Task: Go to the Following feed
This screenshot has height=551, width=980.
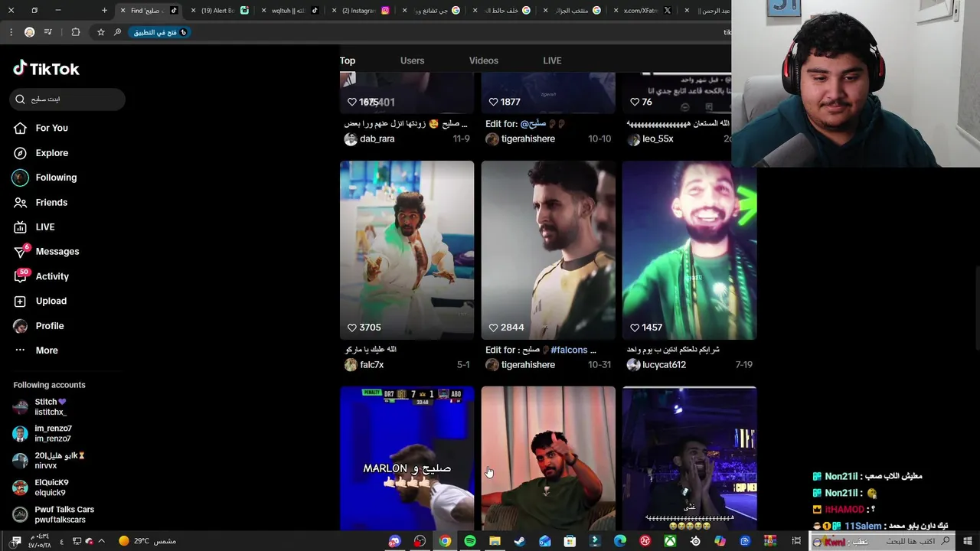Action: pyautogui.click(x=45, y=178)
